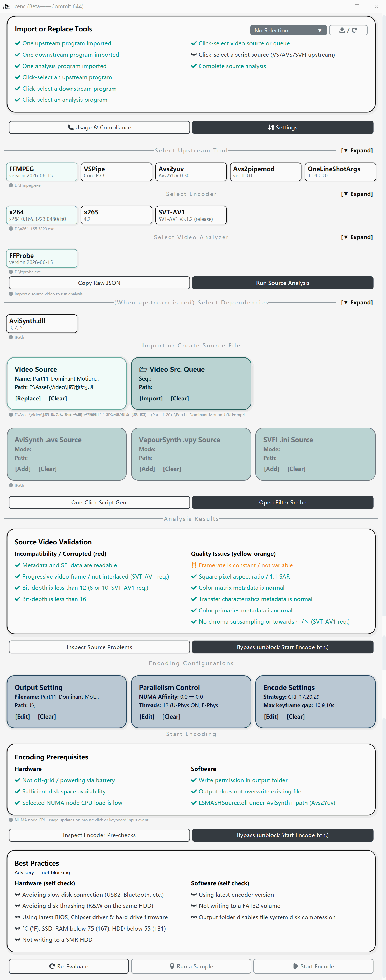Screen dimensions: 386x980
Task: Click the handshake icon beside Not writing to a SMR HDD
Action: click(x=17, y=940)
